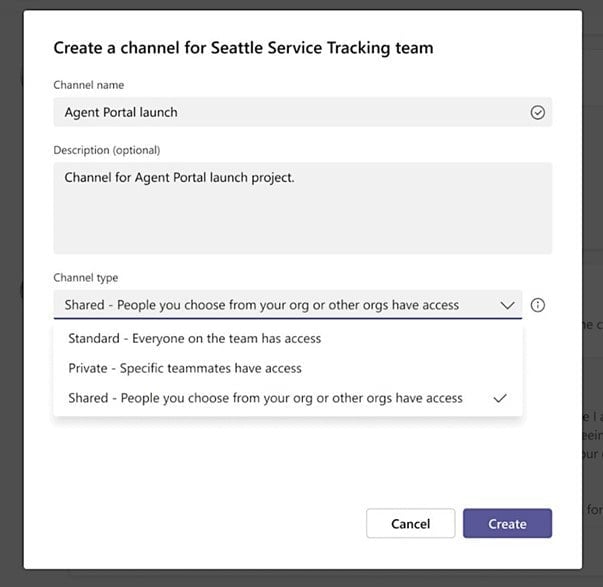
Task: Click the "Agent Portal launch" text in name field
Action: (121, 113)
